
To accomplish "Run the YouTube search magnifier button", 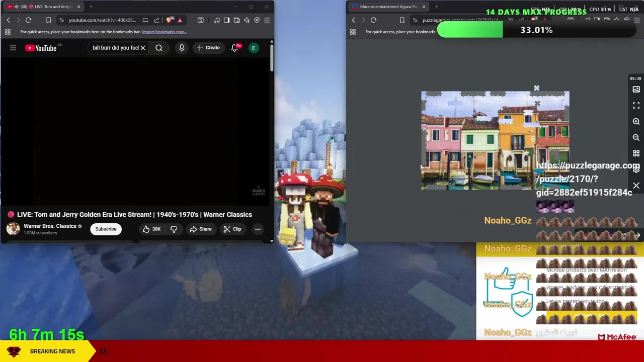I will (159, 48).
